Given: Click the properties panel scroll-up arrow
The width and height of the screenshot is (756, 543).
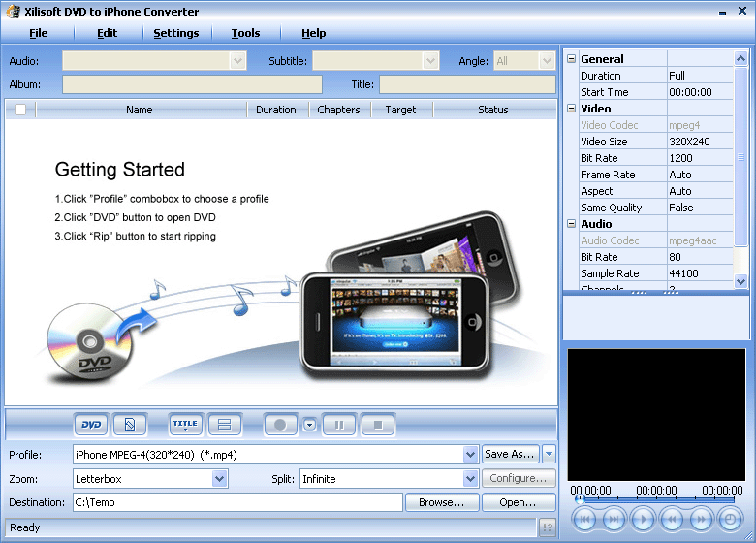Looking at the screenshot, I should (740, 58).
